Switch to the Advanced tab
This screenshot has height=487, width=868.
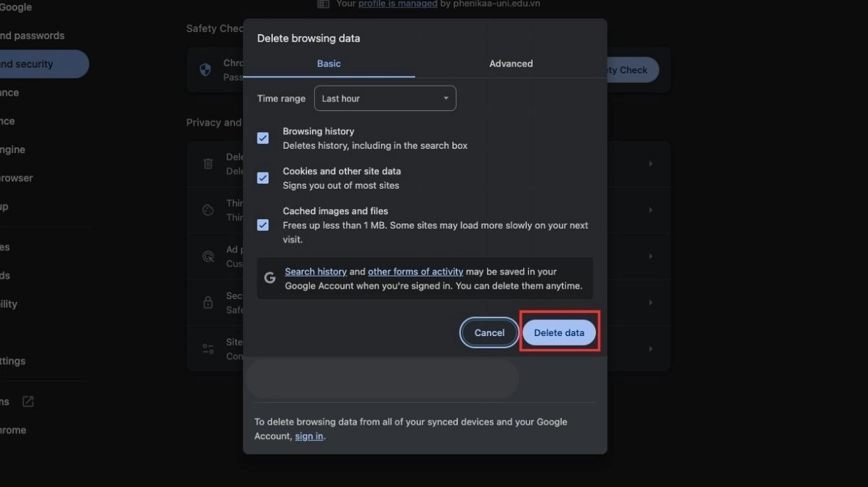(x=510, y=63)
